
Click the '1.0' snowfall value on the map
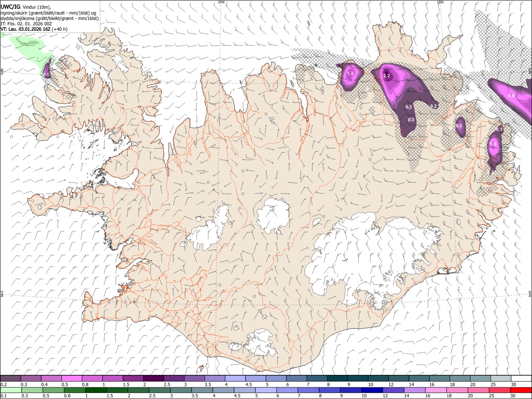493,144
